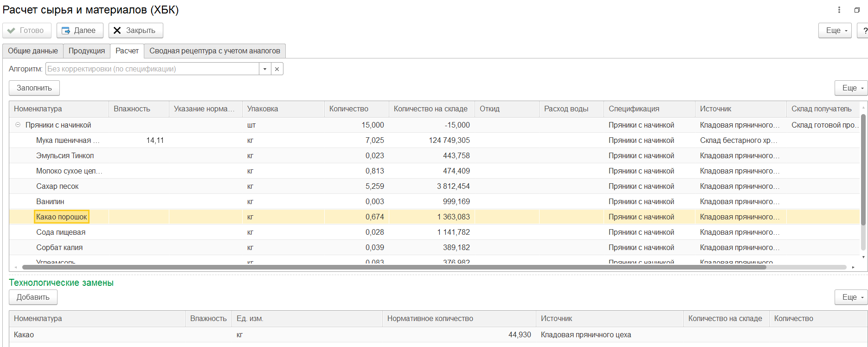This screenshot has width=868, height=347.
Task: Click the Количество на складе header in the top table
Action: pyautogui.click(x=431, y=109)
